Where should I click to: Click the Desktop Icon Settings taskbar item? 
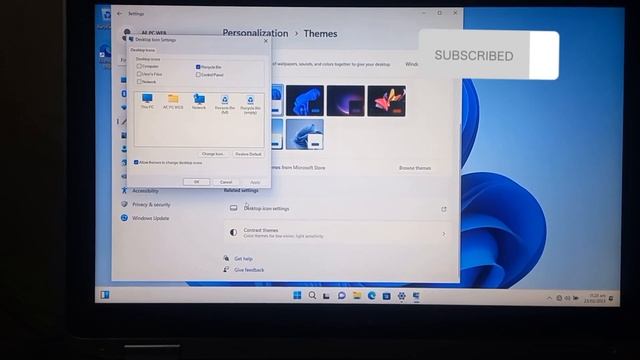click(x=416, y=296)
